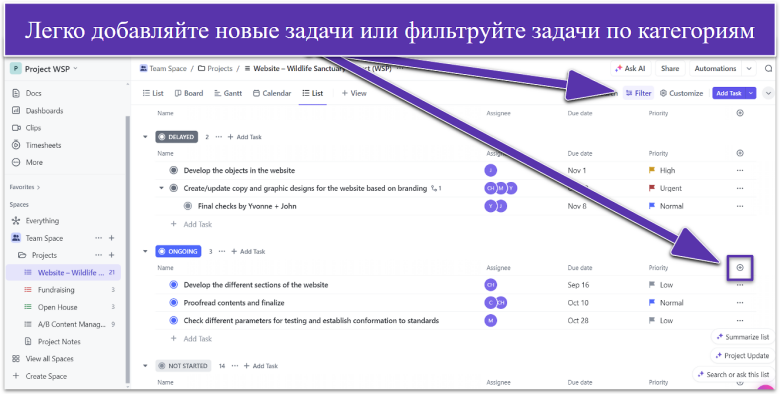The width and height of the screenshot is (780, 394).
Task: Click Create Space
Action: pyautogui.click(x=46, y=376)
